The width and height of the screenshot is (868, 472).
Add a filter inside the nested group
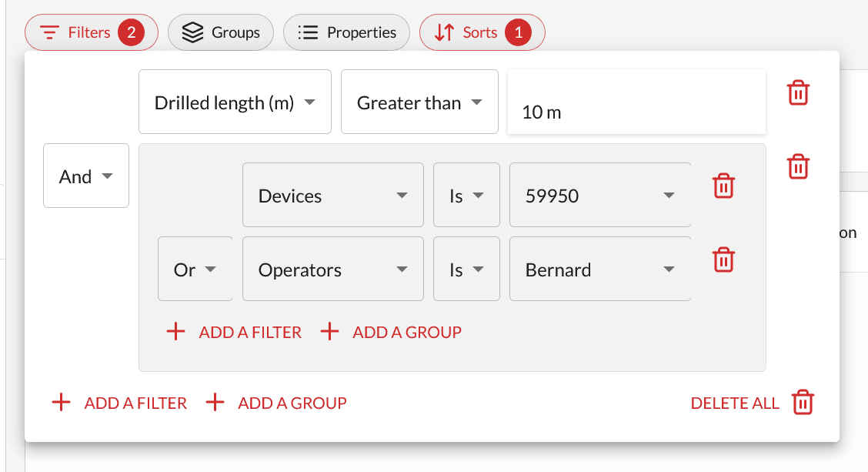pyautogui.click(x=235, y=332)
